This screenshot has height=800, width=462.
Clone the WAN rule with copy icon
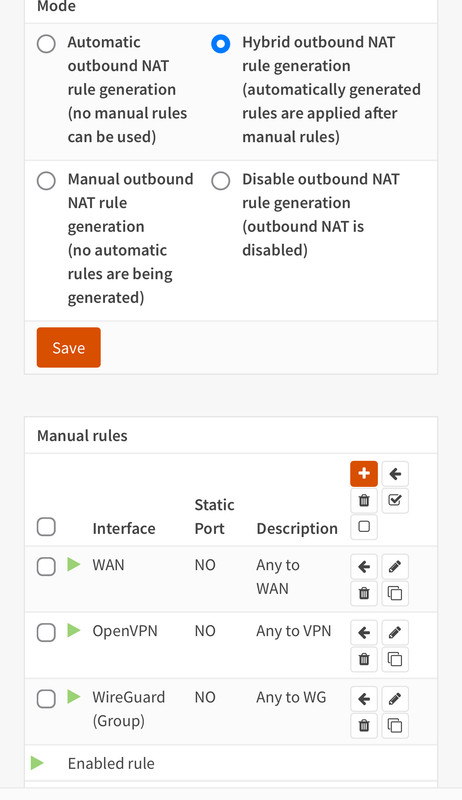pyautogui.click(x=395, y=593)
